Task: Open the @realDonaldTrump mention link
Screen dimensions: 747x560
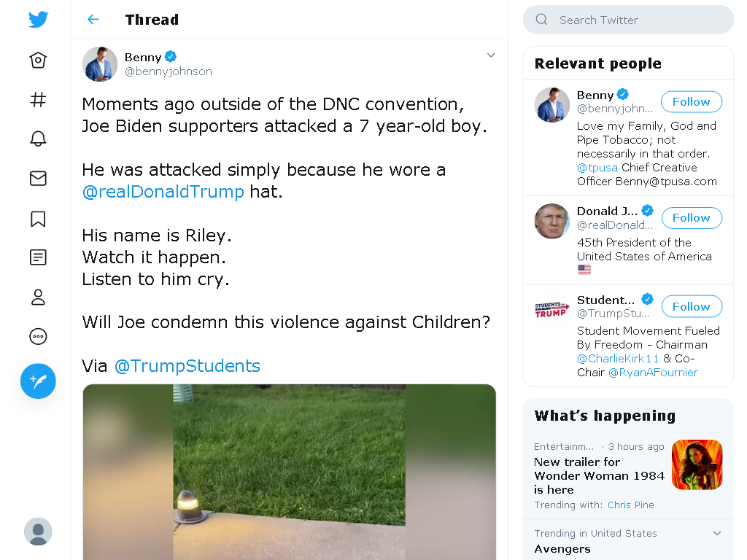Action: 163,192
